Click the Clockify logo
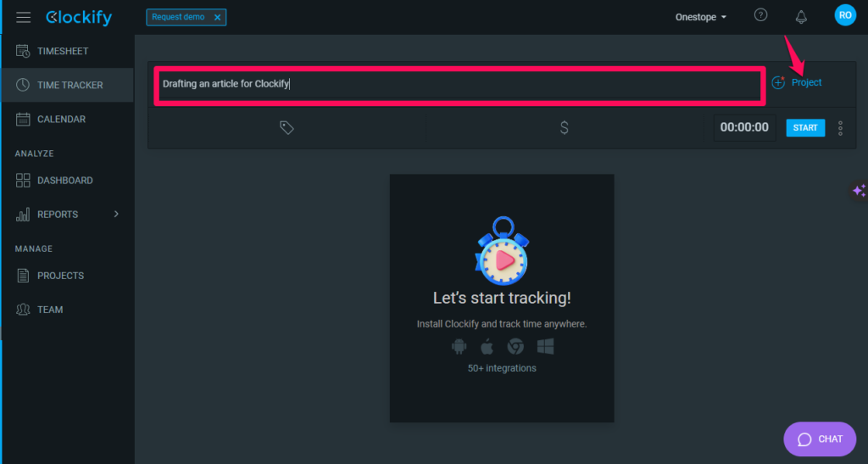This screenshot has width=868, height=464. coord(79,17)
